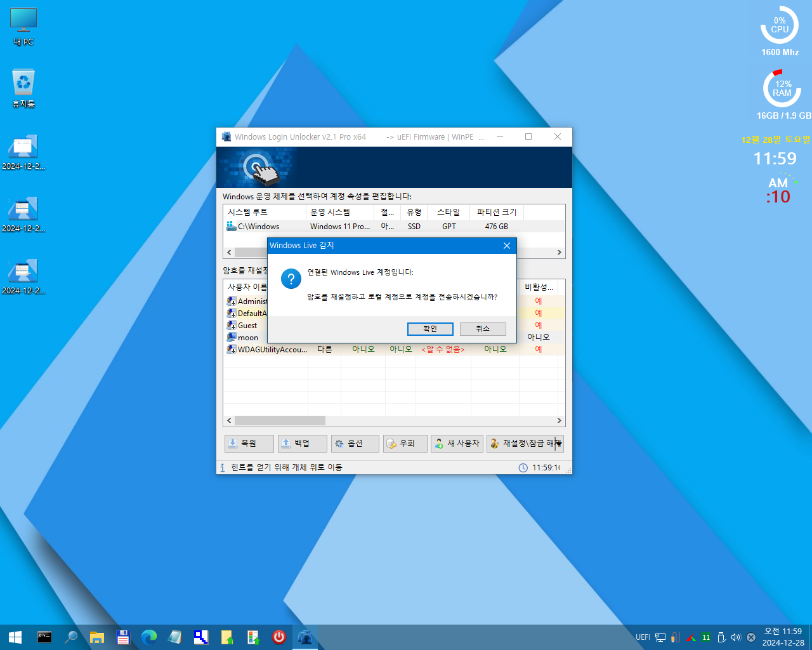Click the 백업 backup button
The width and height of the screenshot is (812, 650).
point(303,443)
